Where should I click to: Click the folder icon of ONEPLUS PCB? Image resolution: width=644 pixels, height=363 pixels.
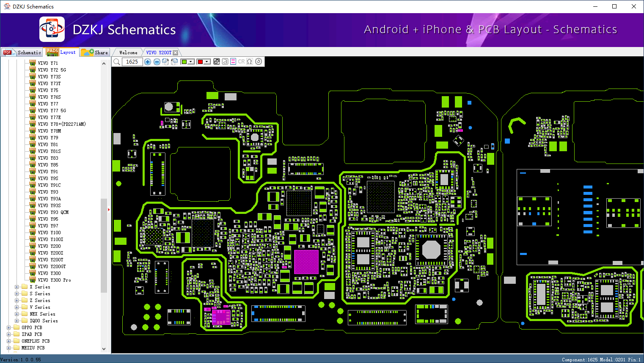pyautogui.click(x=17, y=341)
